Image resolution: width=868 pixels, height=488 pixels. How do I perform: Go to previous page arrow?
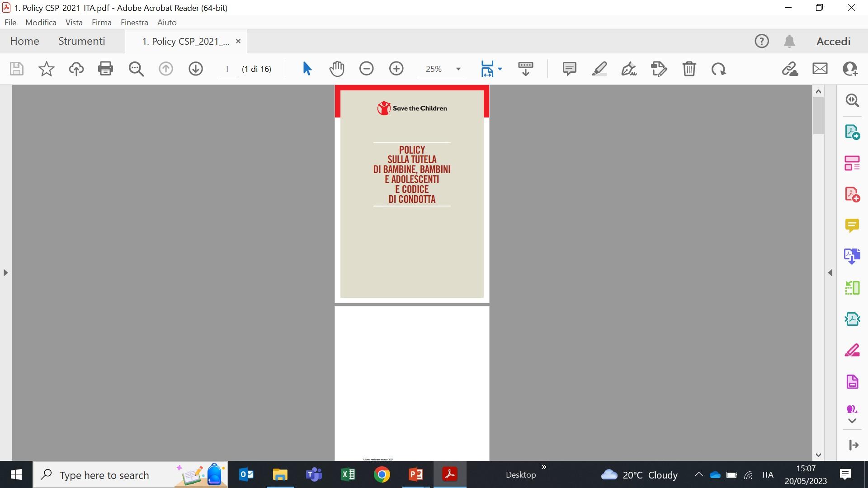coord(166,69)
